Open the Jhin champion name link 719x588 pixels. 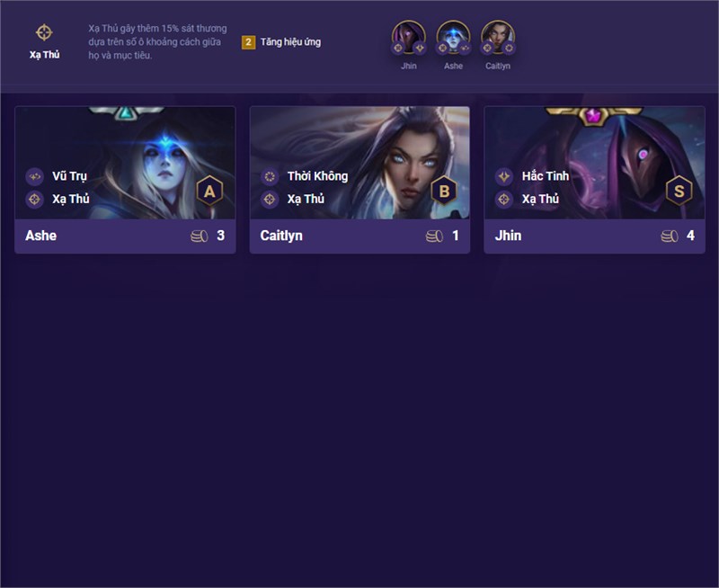(508, 236)
